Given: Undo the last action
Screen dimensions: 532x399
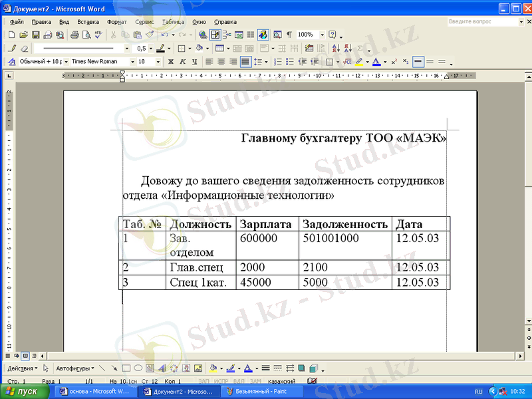Looking at the screenshot, I should click(164, 35).
